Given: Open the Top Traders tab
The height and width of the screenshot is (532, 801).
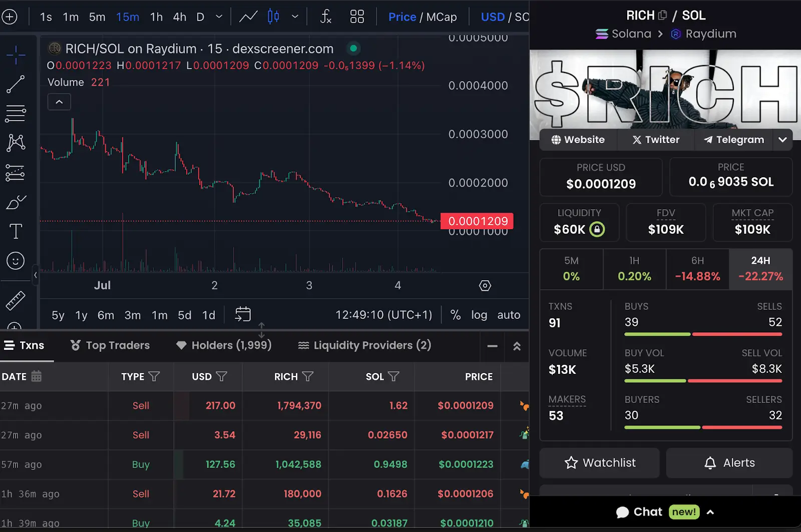Looking at the screenshot, I should coord(110,345).
